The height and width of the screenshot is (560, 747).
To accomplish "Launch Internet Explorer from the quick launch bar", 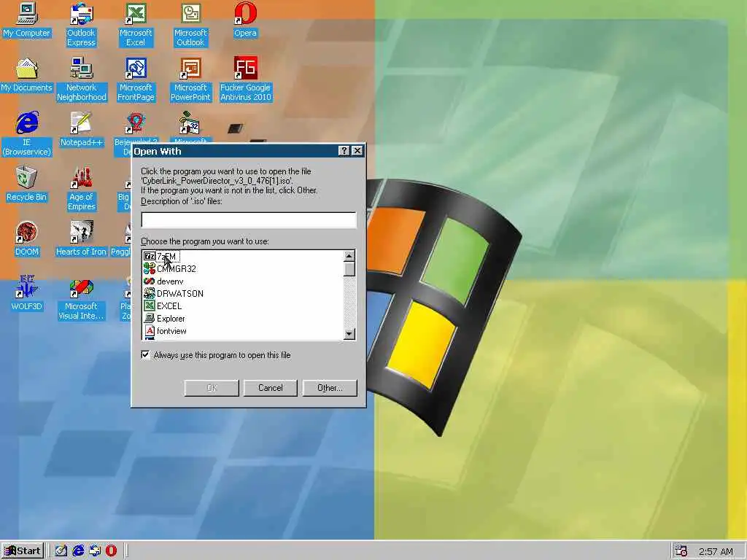I will tap(78, 551).
